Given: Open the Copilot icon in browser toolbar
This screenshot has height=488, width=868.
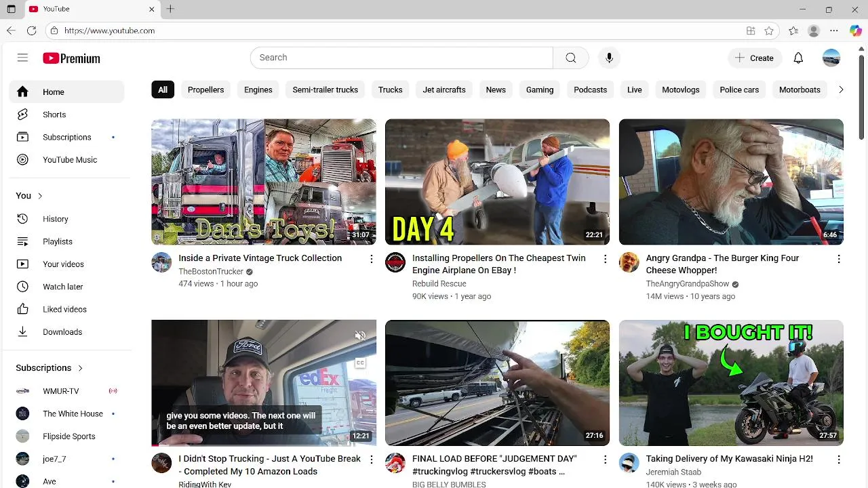Looking at the screenshot, I should pos(855,30).
